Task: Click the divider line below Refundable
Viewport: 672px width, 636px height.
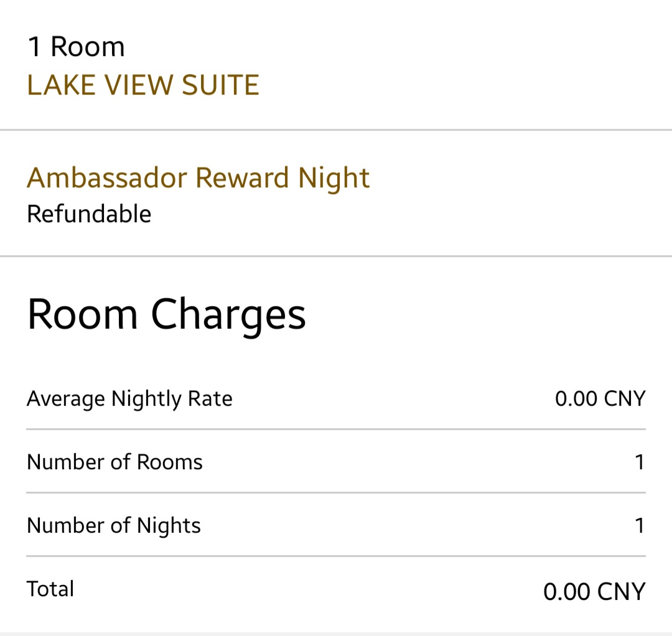Action: (x=336, y=256)
